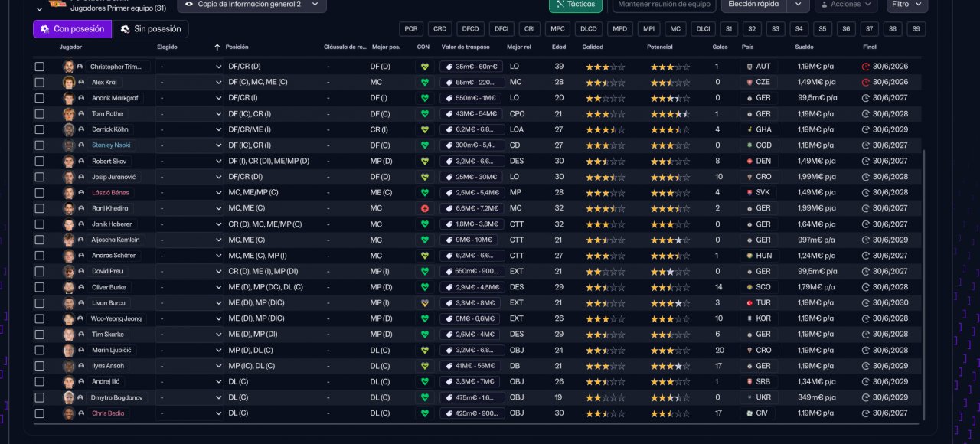The image size is (980, 444).
Task: Click Rani Khedira's red injury cross icon
Action: 424,208
